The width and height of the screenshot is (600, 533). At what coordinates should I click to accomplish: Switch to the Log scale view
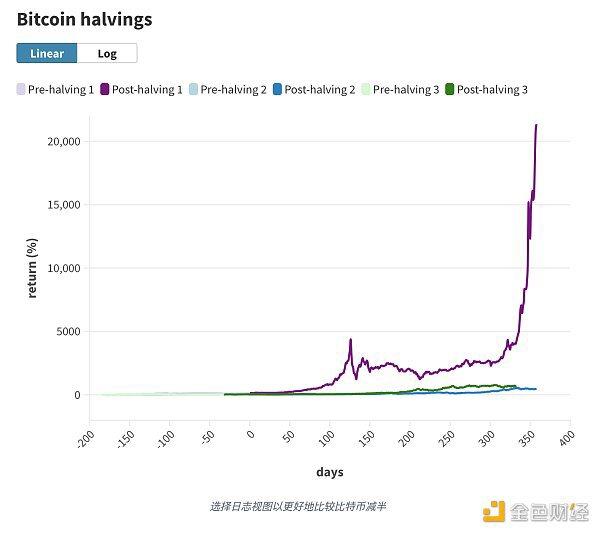click(x=107, y=53)
